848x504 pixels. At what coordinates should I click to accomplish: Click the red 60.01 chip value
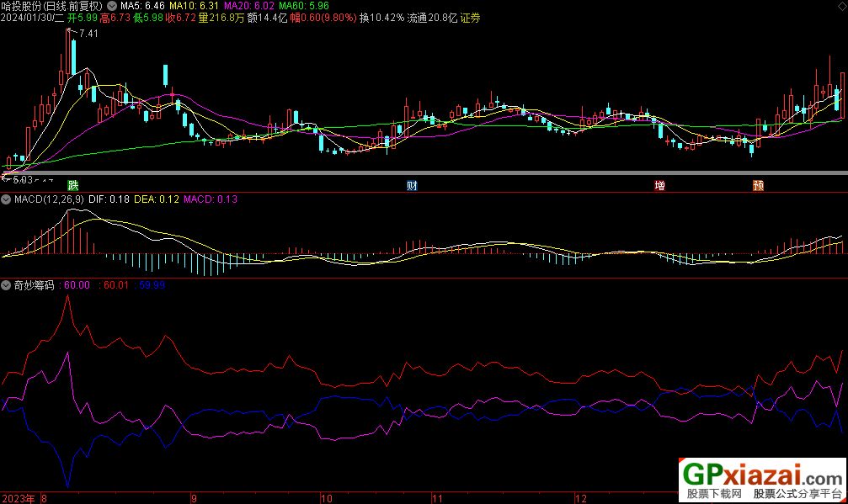click(116, 285)
